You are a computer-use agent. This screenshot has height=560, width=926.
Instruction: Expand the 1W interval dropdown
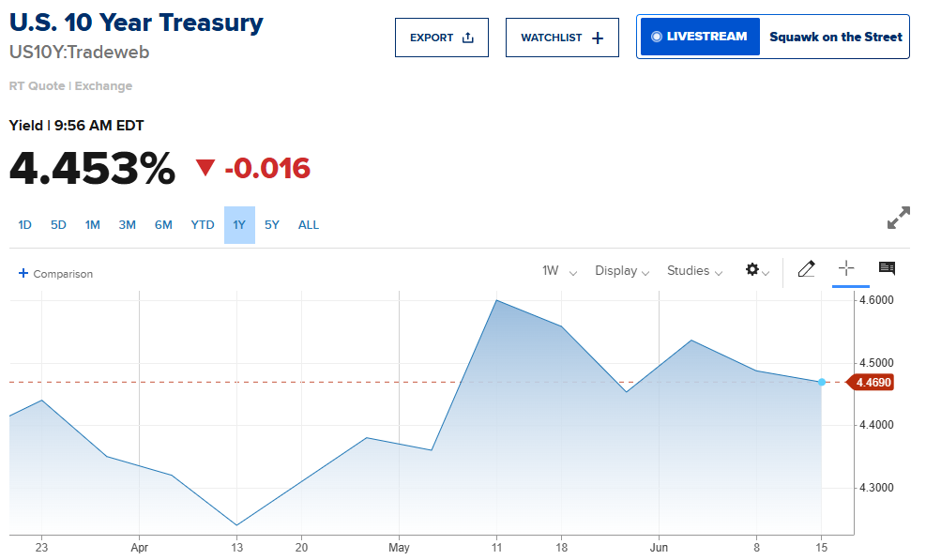coord(559,270)
